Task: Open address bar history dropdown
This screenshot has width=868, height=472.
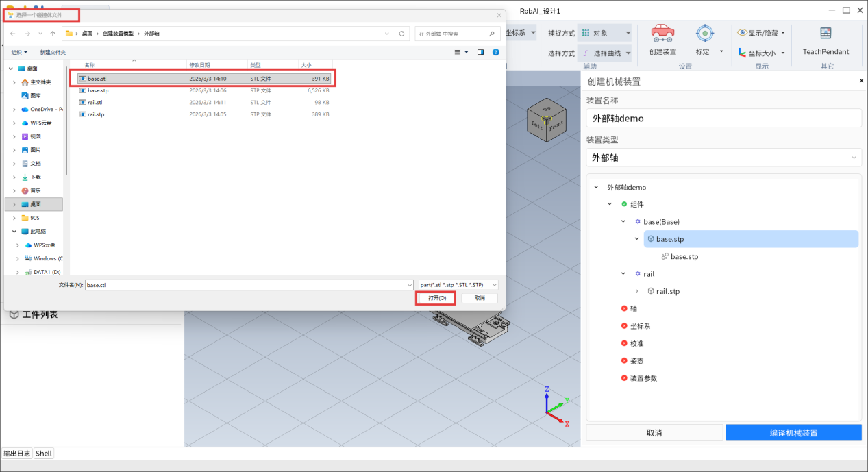Action: [x=388, y=34]
